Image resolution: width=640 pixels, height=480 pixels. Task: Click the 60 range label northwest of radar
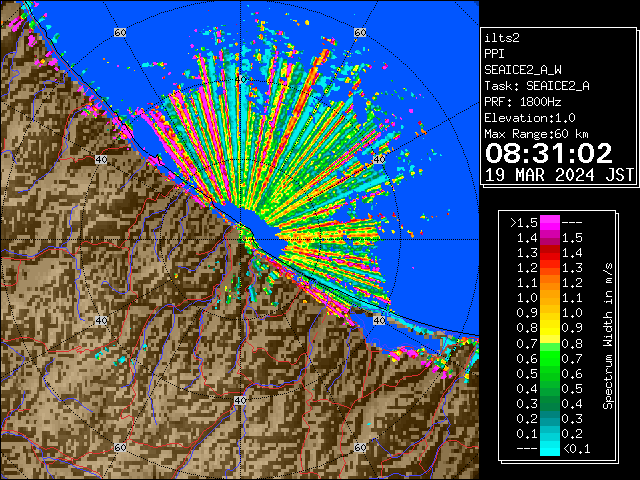[120, 32]
